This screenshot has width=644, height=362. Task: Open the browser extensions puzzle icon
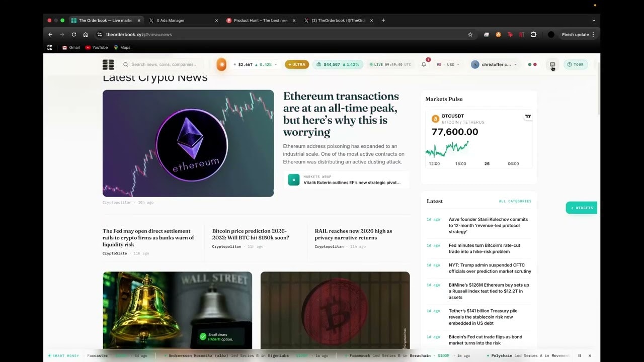click(534, 35)
